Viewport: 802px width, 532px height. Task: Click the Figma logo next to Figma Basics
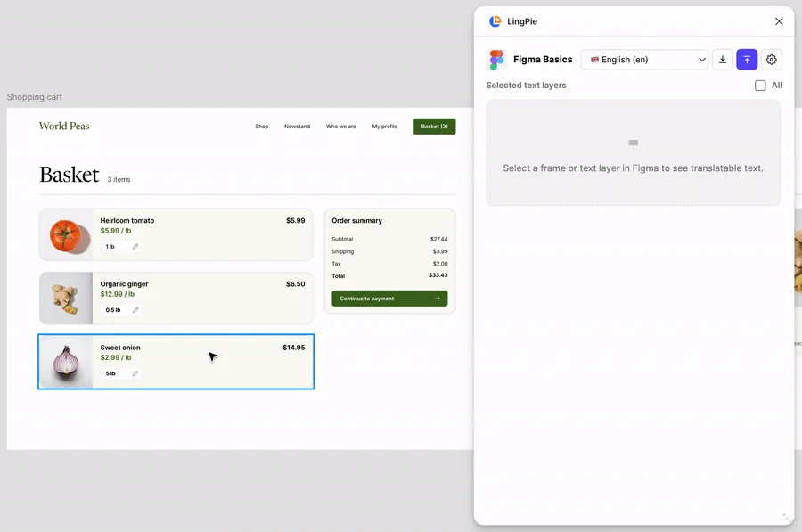tap(496, 60)
